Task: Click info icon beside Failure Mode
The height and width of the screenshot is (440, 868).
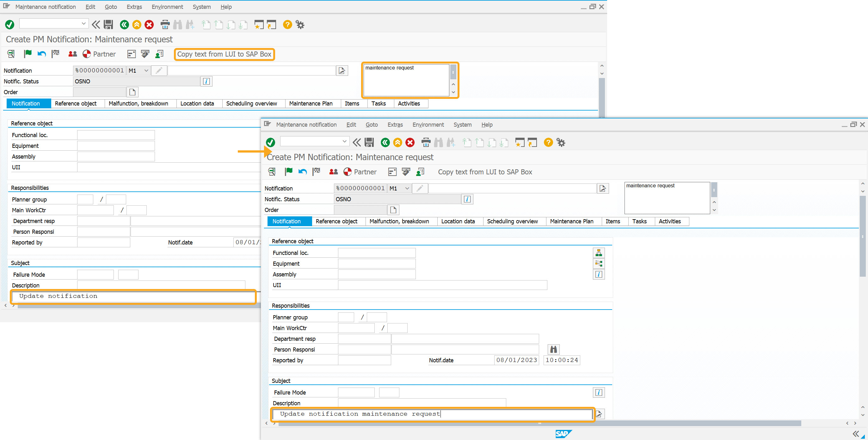Action: 599,392
